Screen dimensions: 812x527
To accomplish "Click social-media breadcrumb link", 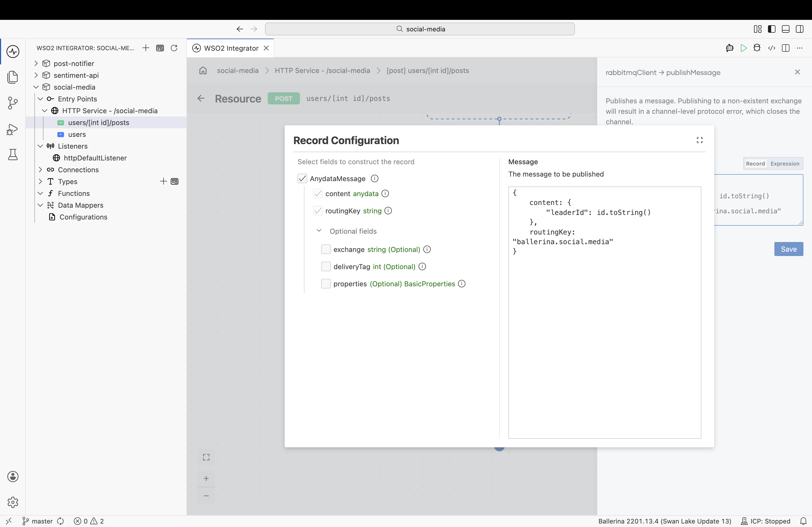I will coord(238,71).
